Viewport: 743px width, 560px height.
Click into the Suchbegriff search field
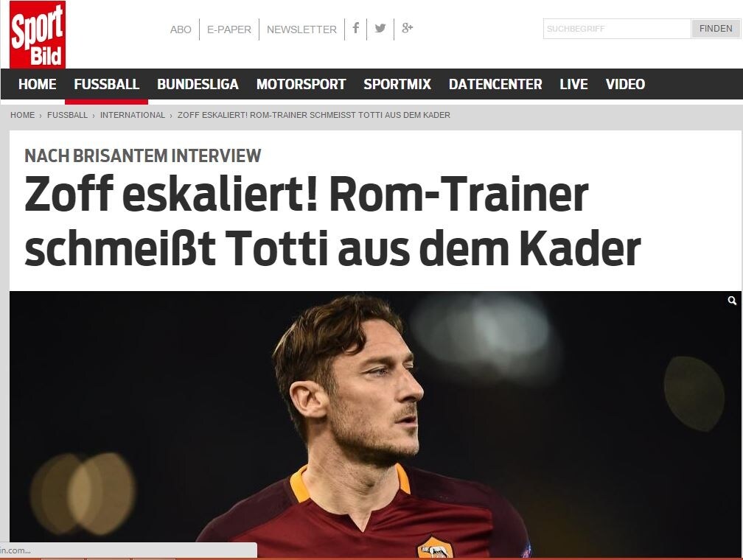pyautogui.click(x=616, y=29)
